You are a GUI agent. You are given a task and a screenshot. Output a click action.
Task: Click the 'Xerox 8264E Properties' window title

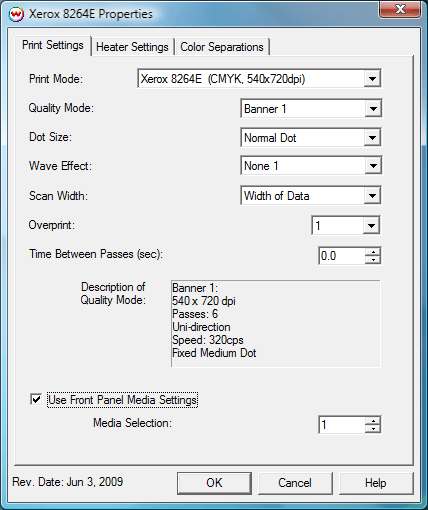[91, 14]
